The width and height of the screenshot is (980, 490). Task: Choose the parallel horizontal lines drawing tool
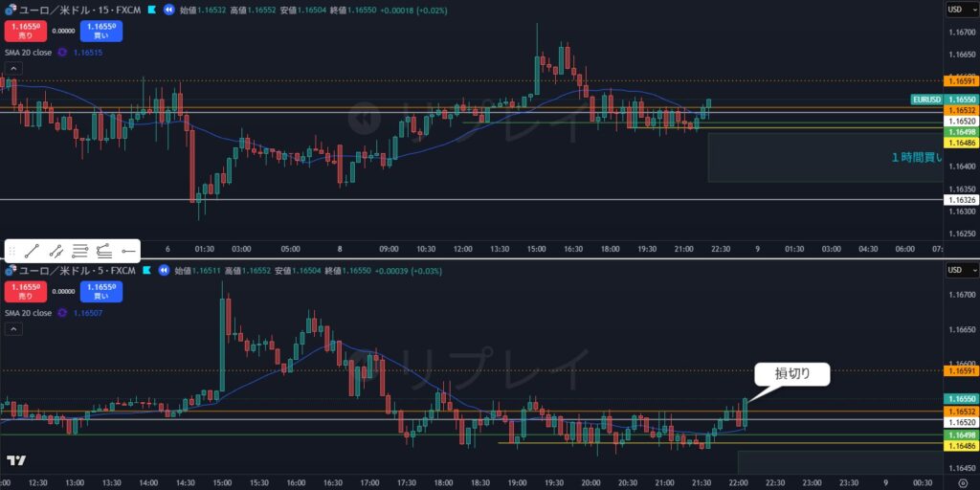80,252
